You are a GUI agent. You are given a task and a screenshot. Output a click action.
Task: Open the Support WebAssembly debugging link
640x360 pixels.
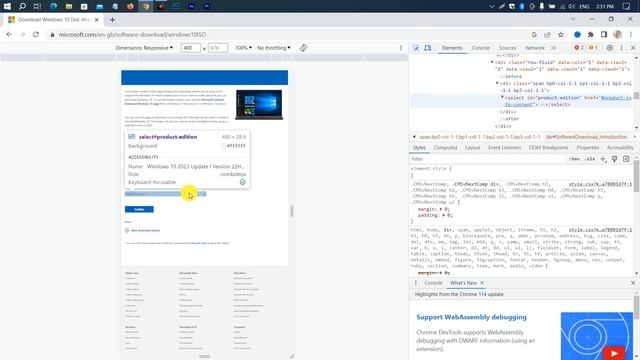[471, 317]
